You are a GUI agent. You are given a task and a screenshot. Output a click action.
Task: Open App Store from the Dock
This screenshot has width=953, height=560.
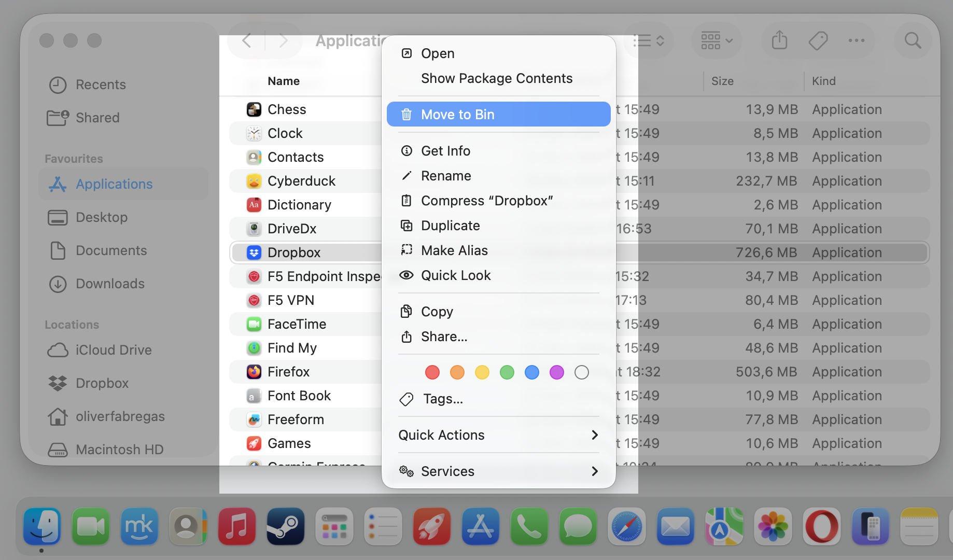(481, 526)
